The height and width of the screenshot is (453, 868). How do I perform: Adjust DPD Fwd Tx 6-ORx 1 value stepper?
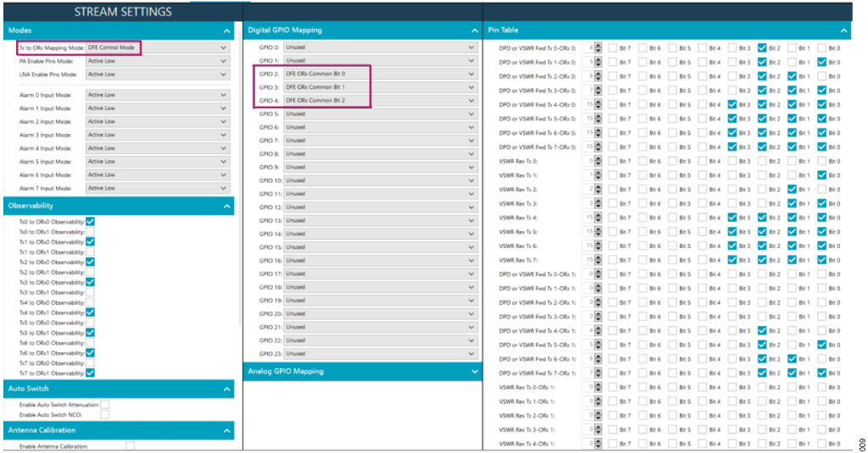[x=598, y=359]
